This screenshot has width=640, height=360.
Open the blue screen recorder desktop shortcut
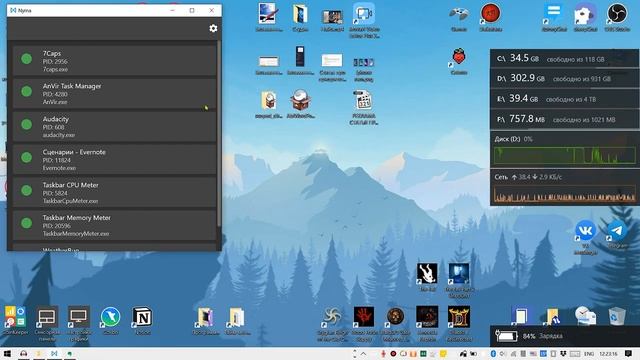364,14
